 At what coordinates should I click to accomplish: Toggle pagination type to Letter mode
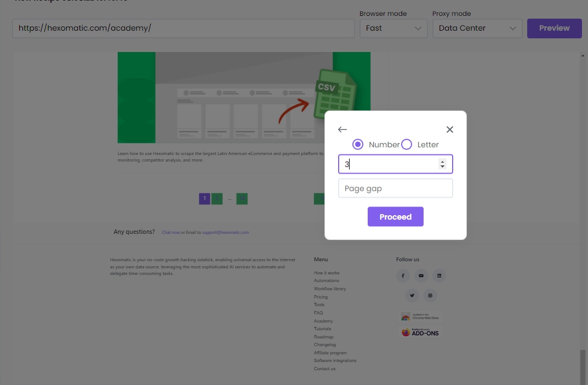[407, 144]
